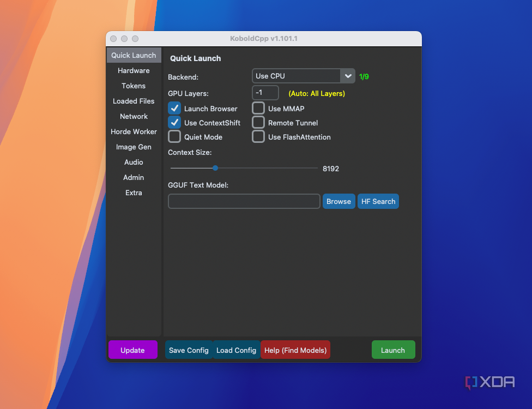532x409 pixels.
Task: Open the Hardware tab
Action: 134,70
